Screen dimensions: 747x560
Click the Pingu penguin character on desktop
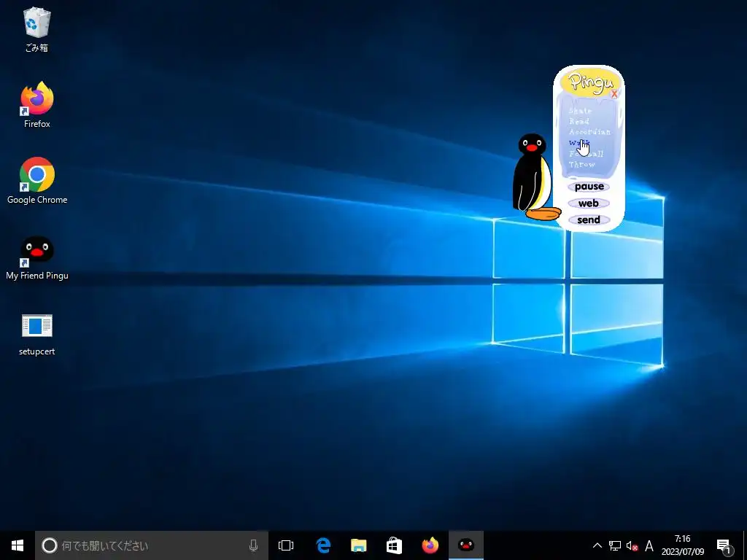[x=535, y=177]
